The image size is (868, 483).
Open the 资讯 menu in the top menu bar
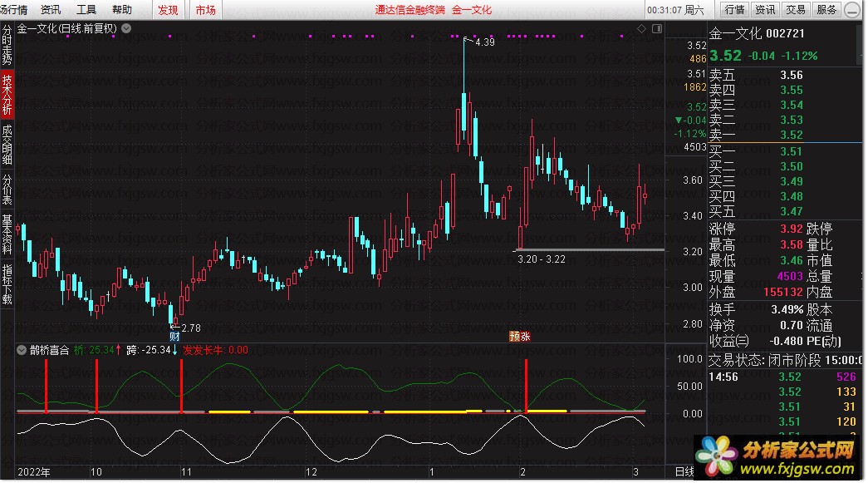(51, 9)
